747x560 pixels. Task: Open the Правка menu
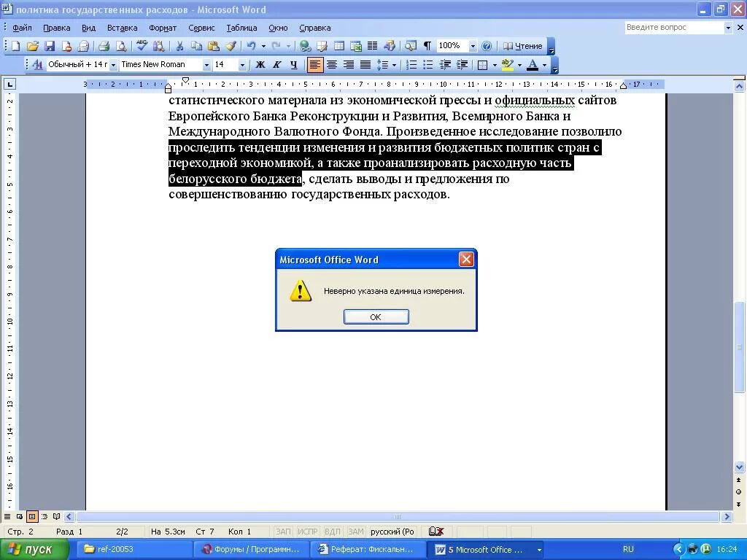click(x=57, y=28)
